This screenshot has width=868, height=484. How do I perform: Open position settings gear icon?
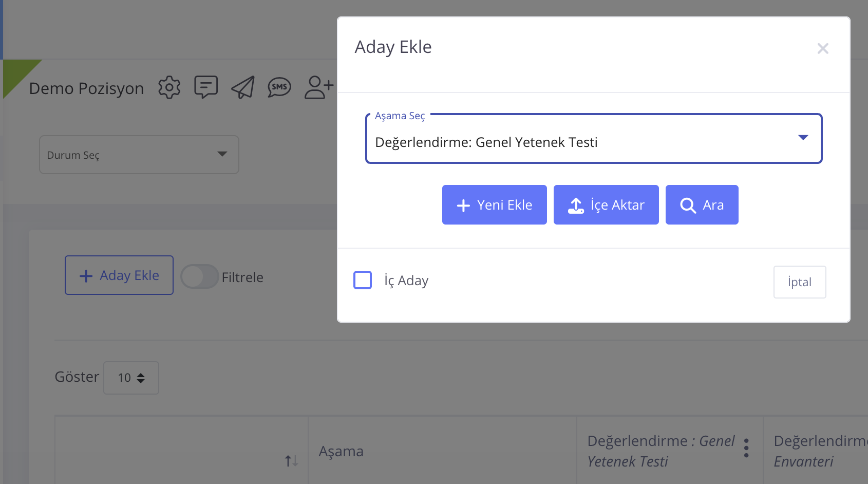click(x=169, y=88)
